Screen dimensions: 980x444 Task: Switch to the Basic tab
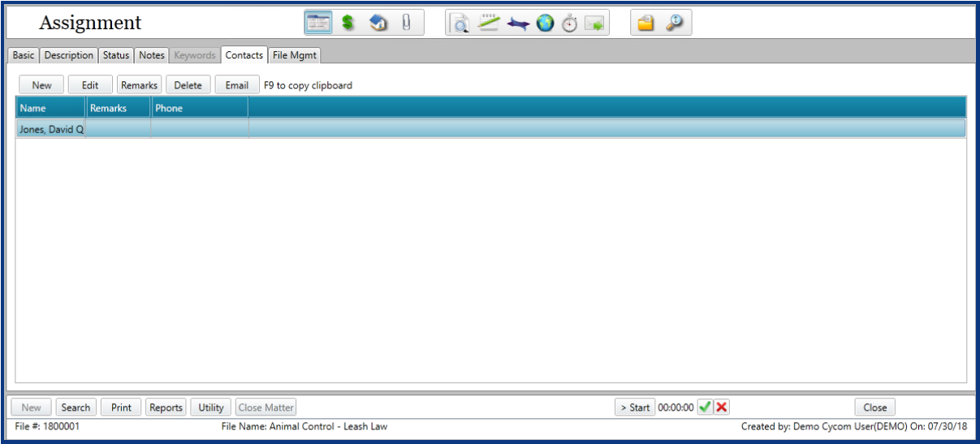[x=24, y=55]
